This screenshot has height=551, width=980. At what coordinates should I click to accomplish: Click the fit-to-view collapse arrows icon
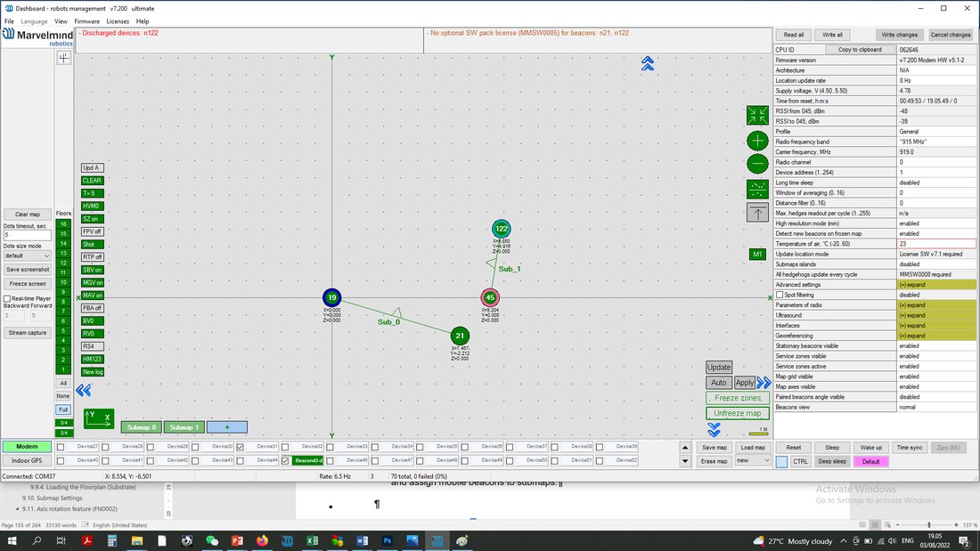point(757,115)
